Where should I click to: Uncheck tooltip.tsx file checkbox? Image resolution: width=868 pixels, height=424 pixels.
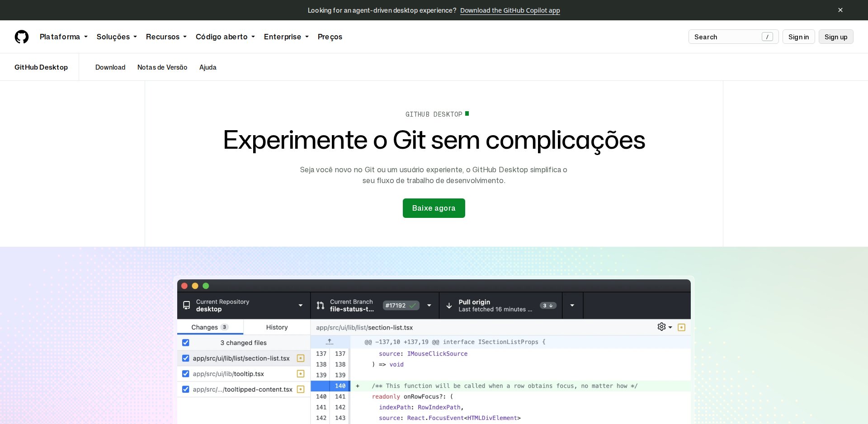point(186,374)
